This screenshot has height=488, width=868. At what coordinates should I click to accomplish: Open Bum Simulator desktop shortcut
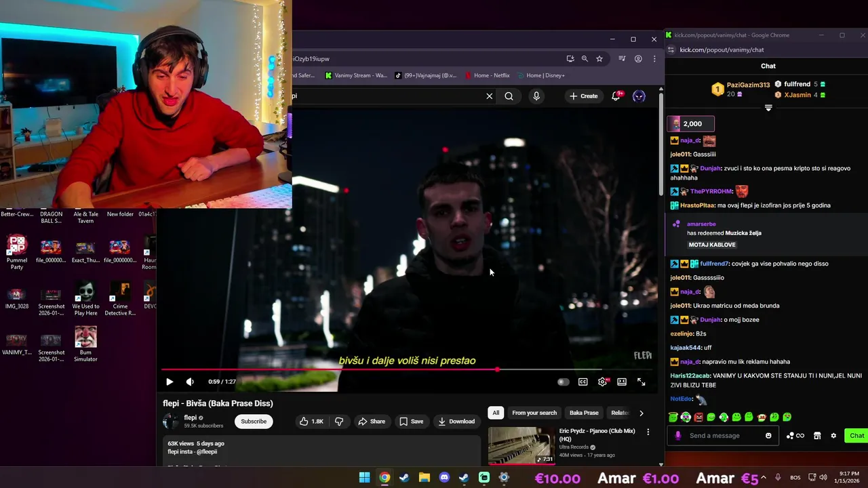pyautogui.click(x=85, y=344)
